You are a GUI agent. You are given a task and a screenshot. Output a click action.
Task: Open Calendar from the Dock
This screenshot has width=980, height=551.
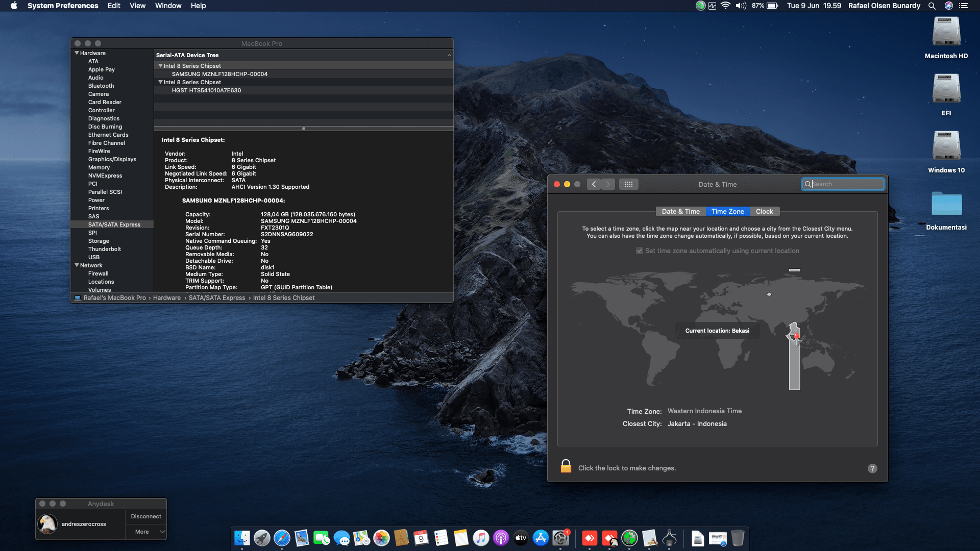pos(421,538)
